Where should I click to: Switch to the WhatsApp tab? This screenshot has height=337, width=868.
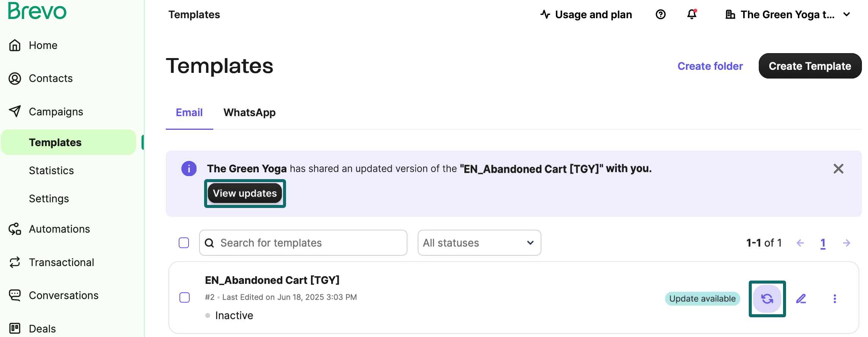pos(249,113)
